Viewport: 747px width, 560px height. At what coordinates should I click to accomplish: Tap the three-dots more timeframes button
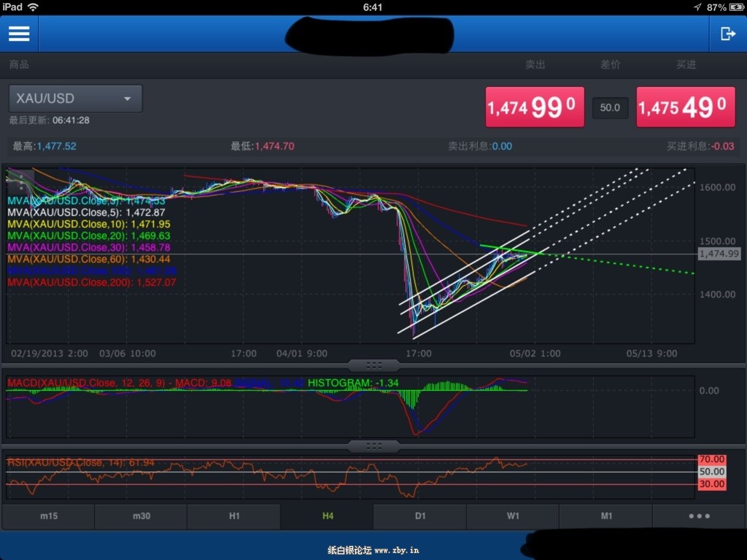tap(699, 516)
